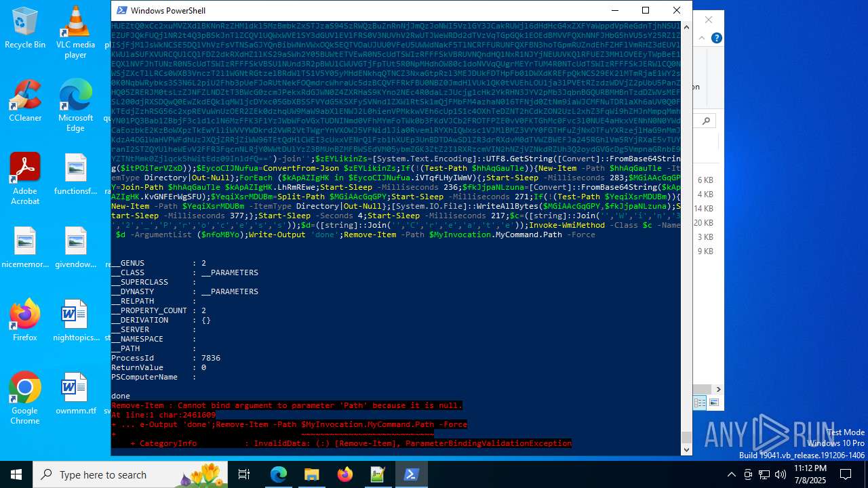
Task: Select the 6 KB file size entry
Action: click(705, 180)
